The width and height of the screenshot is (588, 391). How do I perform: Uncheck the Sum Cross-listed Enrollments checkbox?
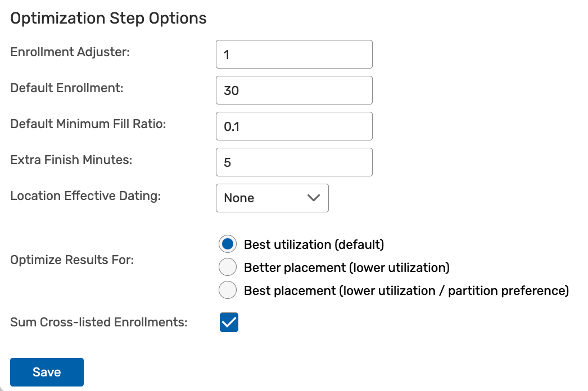click(229, 322)
